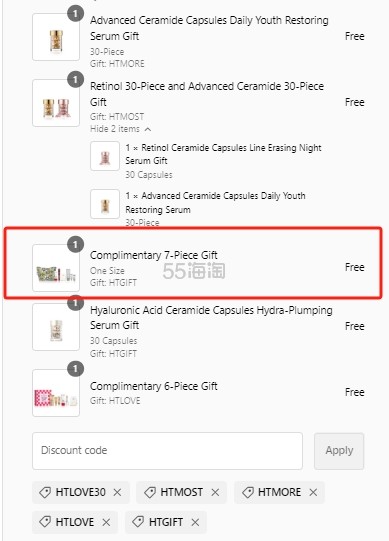Viewport: 389px width, 541px height.
Task: Click the tag icon on HTMOST chip
Action: point(150,492)
